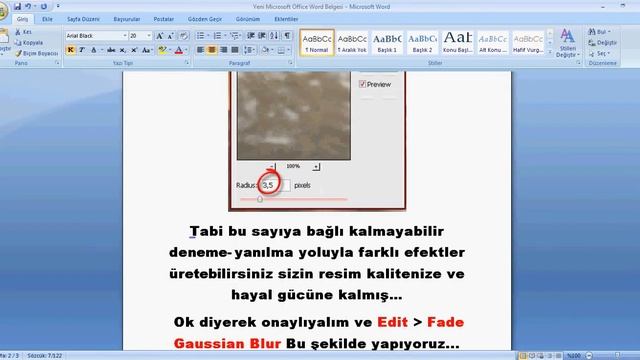The image size is (640, 360).
Task: Toggle show paragraph marks (¶)
Action: pos(288,36)
